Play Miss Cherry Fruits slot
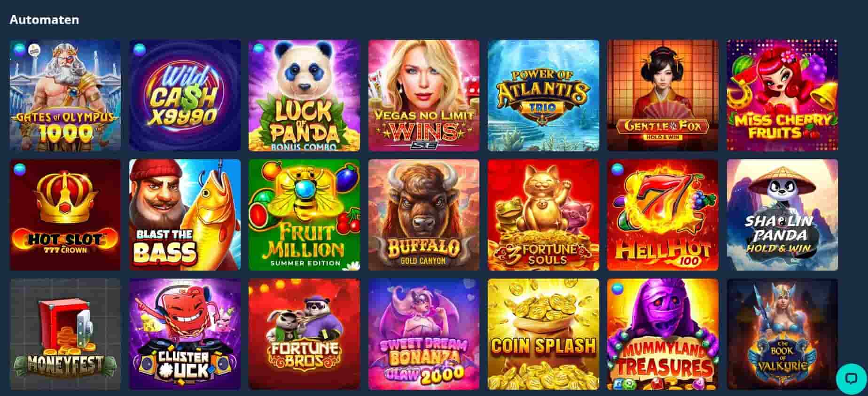 click(x=782, y=95)
